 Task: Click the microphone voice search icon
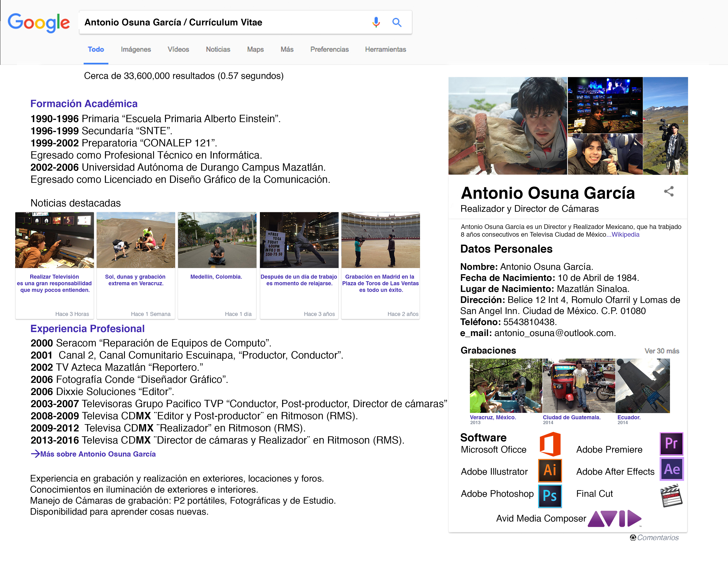[376, 22]
